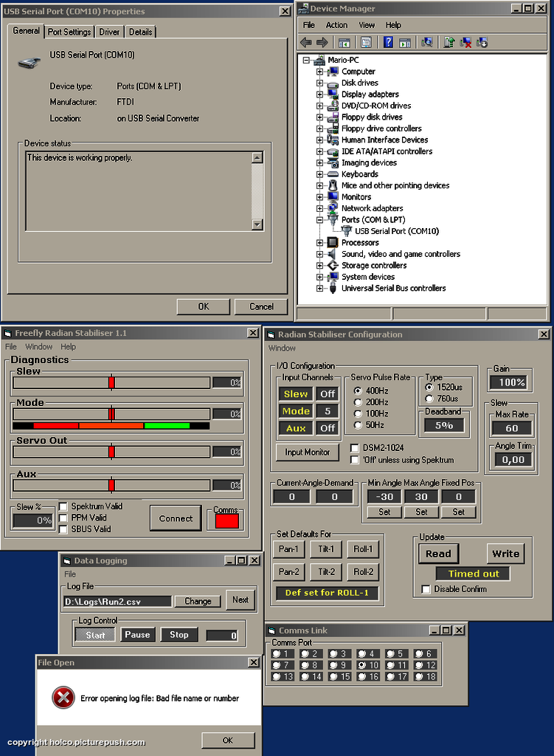Click the blue Help question mark icon

tap(388, 42)
